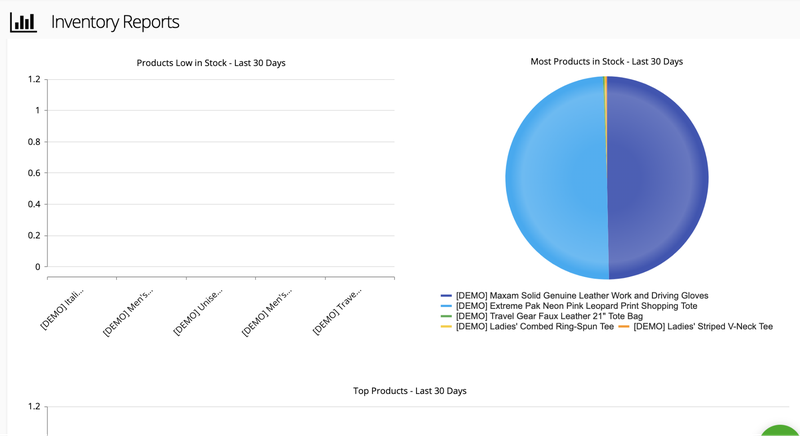Click the dark blue legend color marker
Screen dimensions: 800x436
446,296
